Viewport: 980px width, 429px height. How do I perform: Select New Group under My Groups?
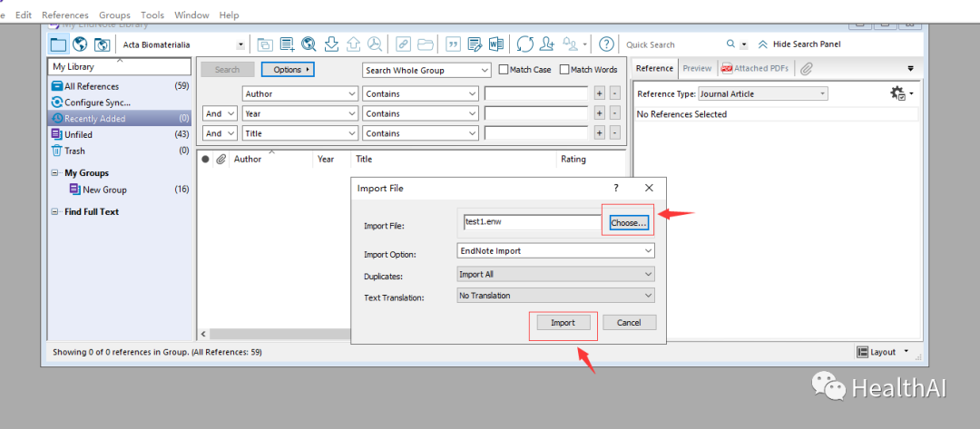coord(120,190)
